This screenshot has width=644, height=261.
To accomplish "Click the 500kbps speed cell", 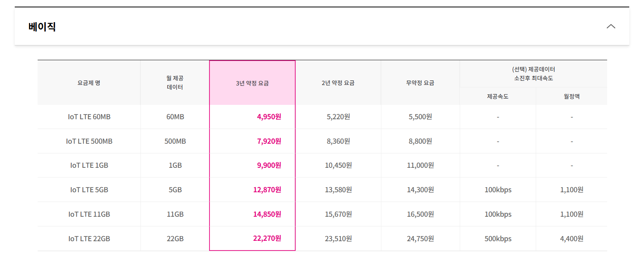I will (x=498, y=239).
